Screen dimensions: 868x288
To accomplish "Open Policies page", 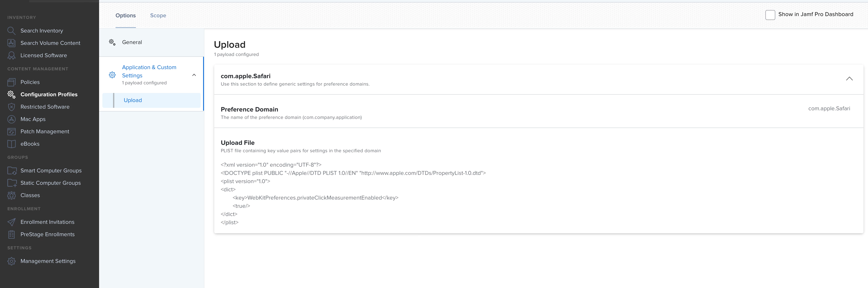I will coord(30,82).
